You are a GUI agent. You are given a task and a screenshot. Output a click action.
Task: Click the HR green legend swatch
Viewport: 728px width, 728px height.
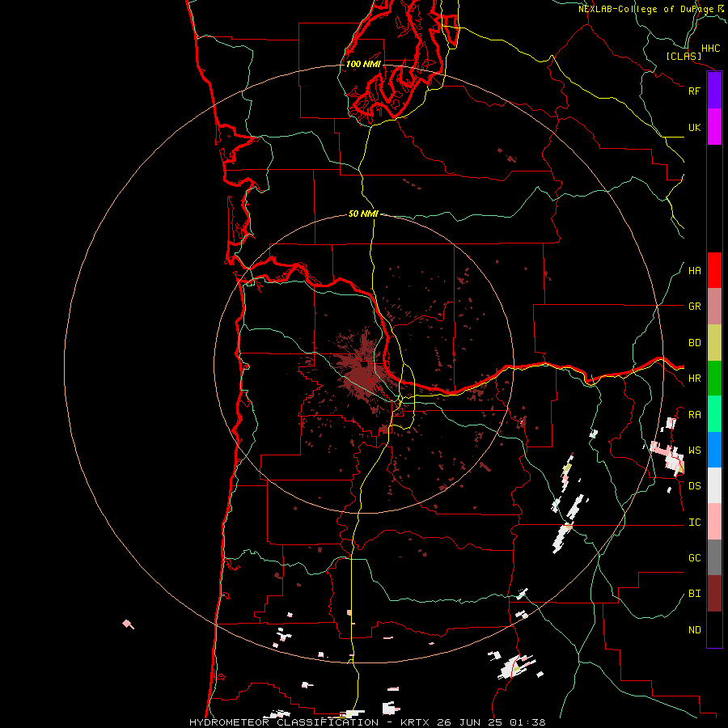pyautogui.click(x=714, y=379)
